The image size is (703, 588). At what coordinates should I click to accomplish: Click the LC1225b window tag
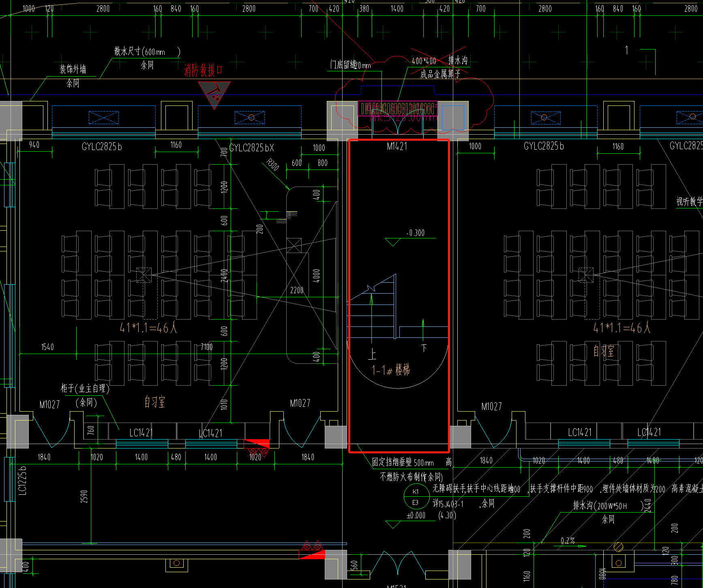point(23,481)
